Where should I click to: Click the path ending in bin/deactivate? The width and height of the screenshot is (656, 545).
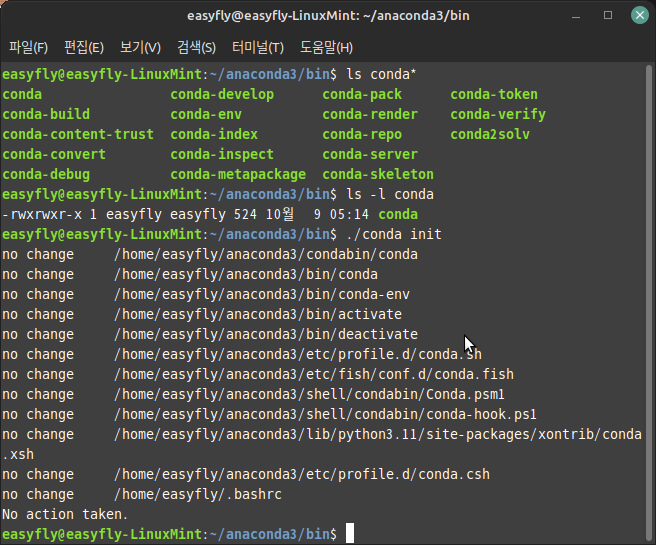click(266, 335)
